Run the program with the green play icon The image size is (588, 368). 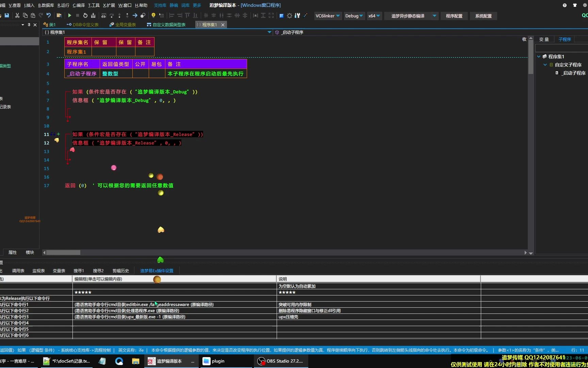point(70,16)
